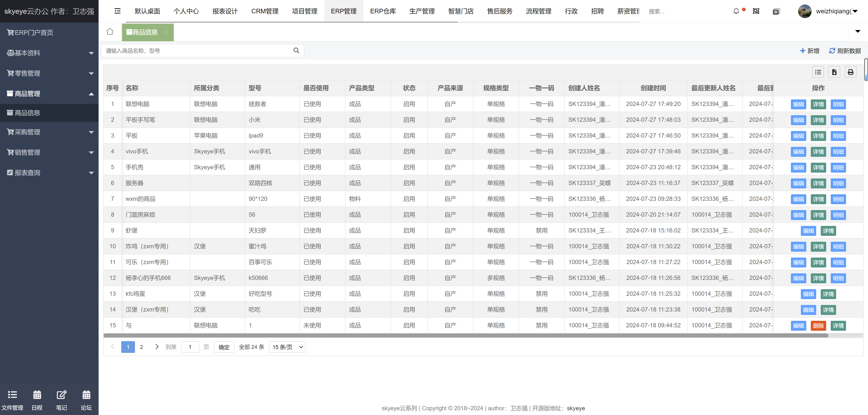Close the 商品信息 tab
This screenshot has height=415, width=868.
(166, 32)
